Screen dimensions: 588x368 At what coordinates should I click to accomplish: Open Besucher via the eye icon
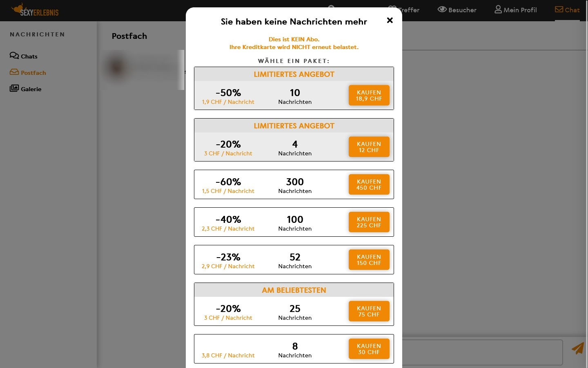[x=442, y=9]
